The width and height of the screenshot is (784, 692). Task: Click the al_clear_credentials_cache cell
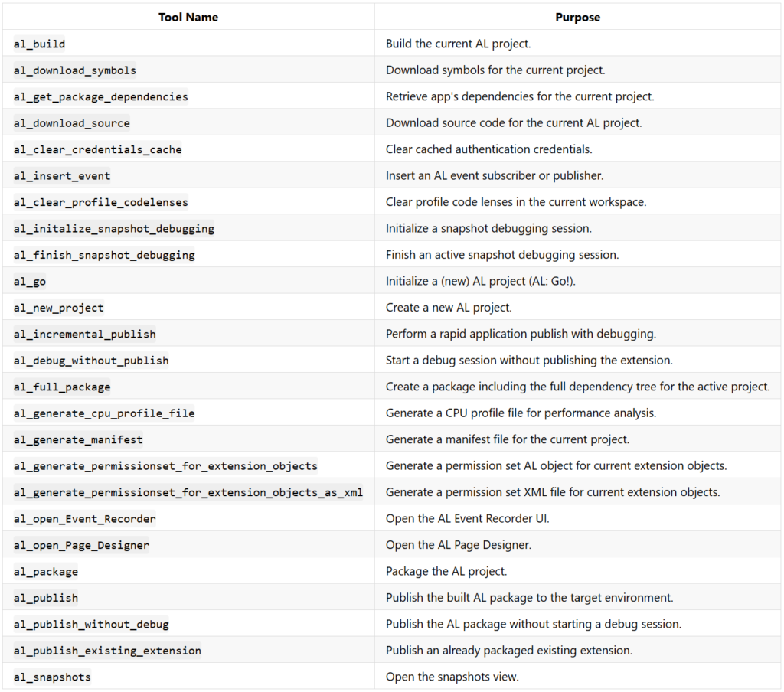click(98, 149)
